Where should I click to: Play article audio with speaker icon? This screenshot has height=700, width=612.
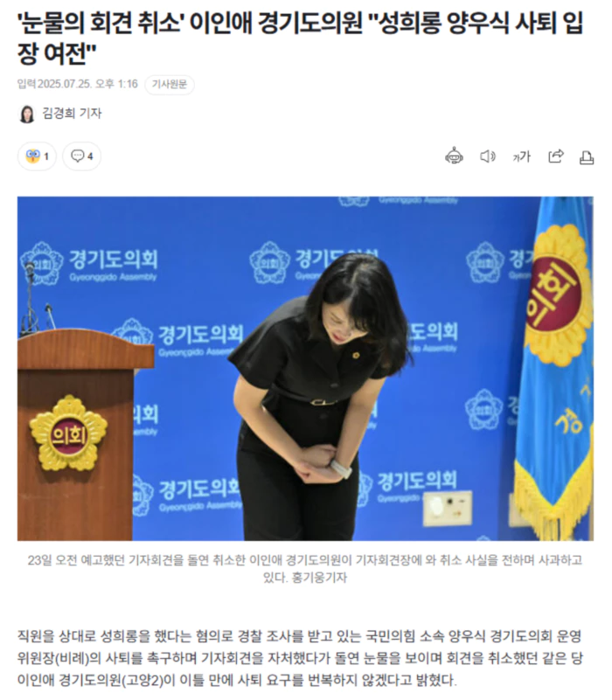click(487, 156)
